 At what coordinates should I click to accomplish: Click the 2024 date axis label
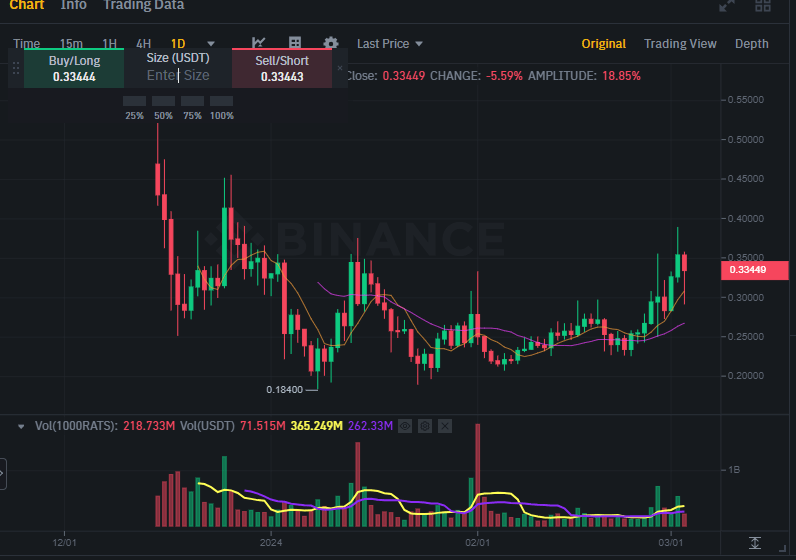(x=271, y=543)
